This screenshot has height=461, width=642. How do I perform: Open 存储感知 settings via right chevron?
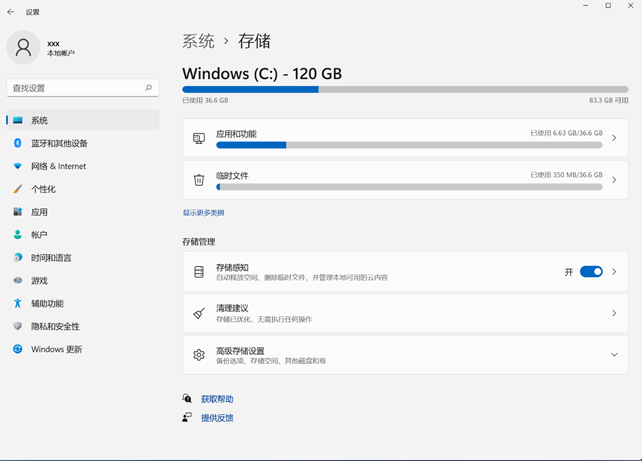click(x=614, y=271)
